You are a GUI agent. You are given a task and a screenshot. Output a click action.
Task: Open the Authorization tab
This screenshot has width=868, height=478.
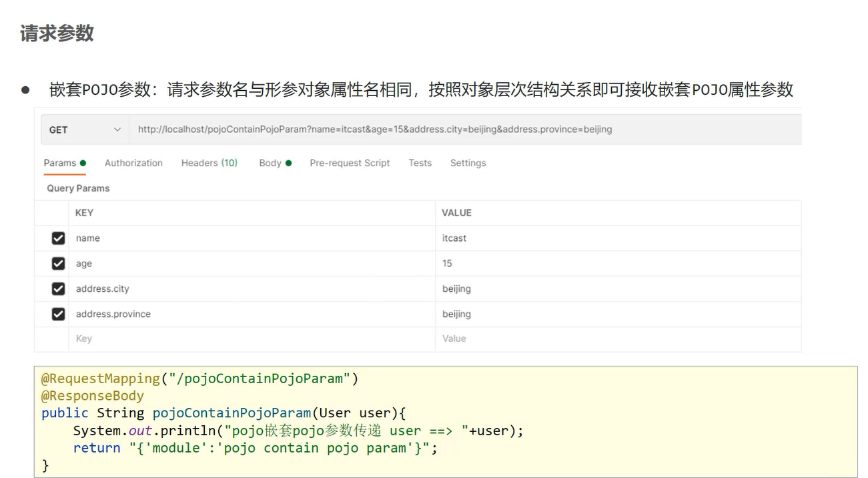133,163
